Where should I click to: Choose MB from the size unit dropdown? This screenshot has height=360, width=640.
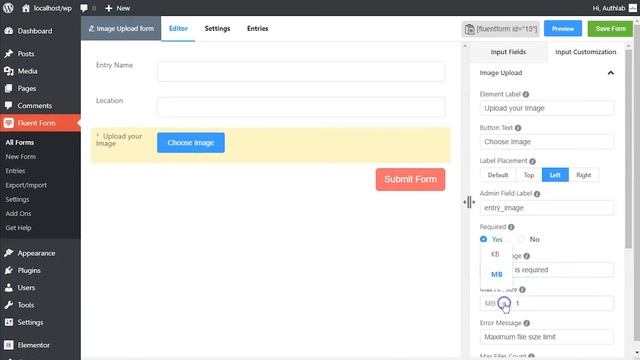(x=496, y=274)
